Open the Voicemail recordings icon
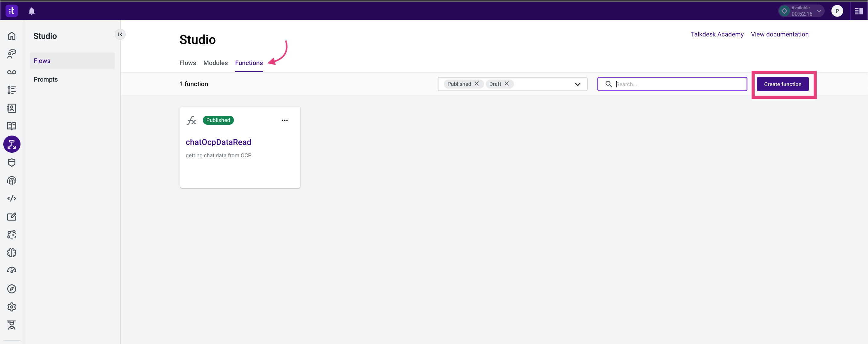The height and width of the screenshot is (344, 868). (11, 72)
